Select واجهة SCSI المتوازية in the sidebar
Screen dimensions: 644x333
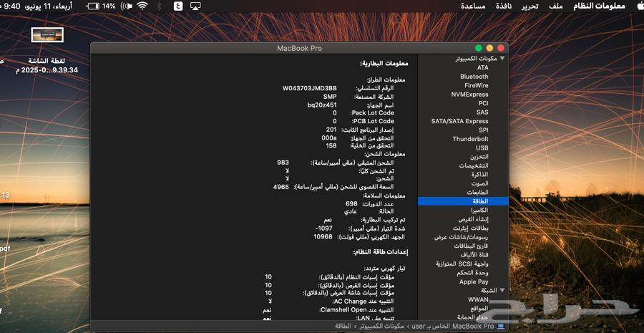(x=462, y=264)
